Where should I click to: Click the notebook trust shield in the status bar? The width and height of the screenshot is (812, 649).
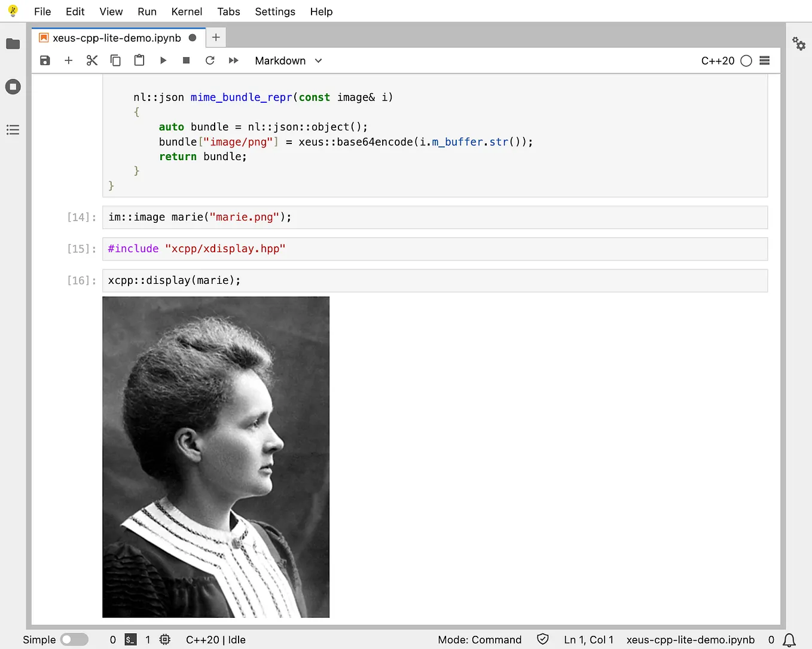pos(542,639)
